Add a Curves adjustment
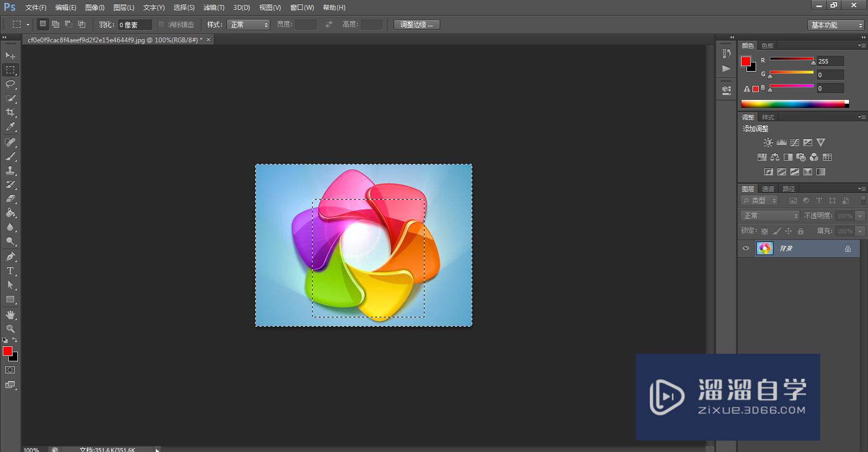The height and width of the screenshot is (452, 868). pyautogui.click(x=795, y=143)
